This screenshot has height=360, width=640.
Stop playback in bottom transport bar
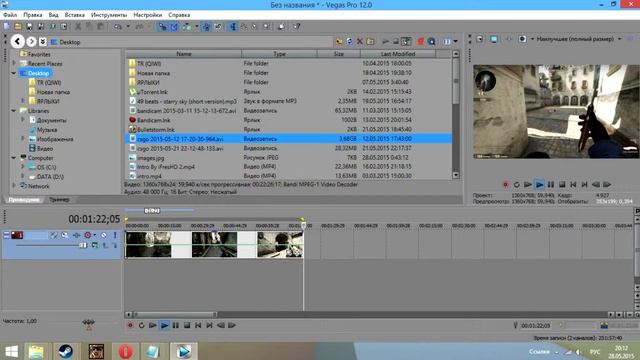coord(187,325)
